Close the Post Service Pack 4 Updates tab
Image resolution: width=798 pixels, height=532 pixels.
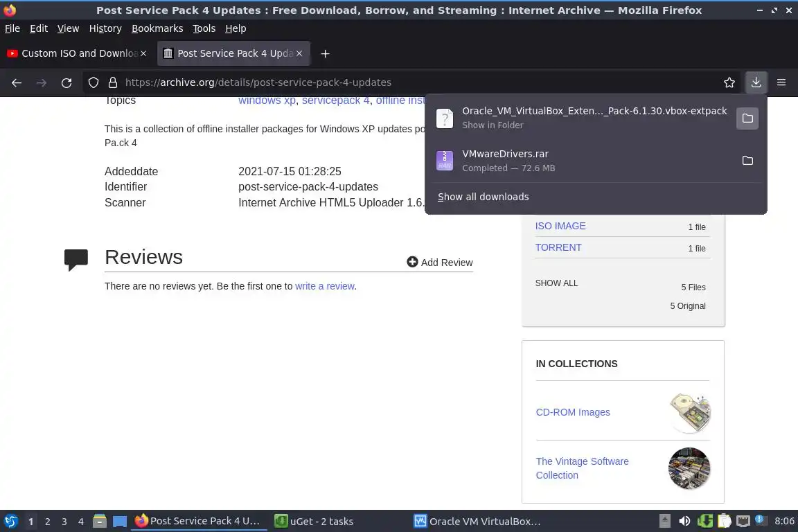click(299, 53)
